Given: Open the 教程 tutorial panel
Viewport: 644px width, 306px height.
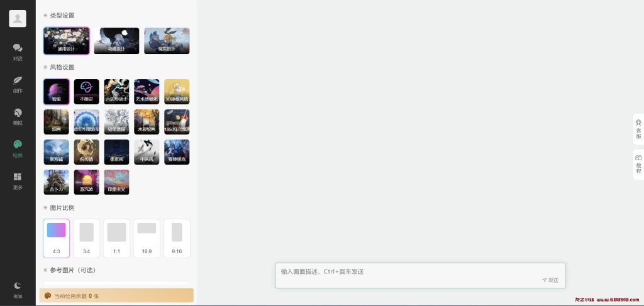Looking at the screenshot, I should [x=638, y=164].
